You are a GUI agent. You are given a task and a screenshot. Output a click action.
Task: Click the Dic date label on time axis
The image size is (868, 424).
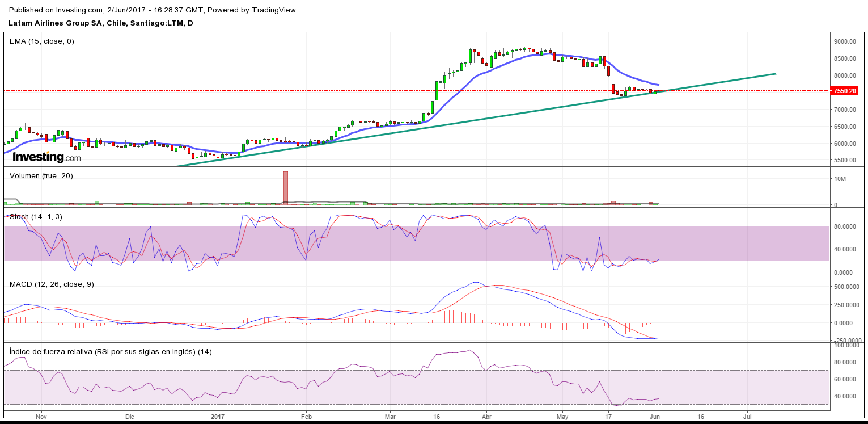[129, 415]
